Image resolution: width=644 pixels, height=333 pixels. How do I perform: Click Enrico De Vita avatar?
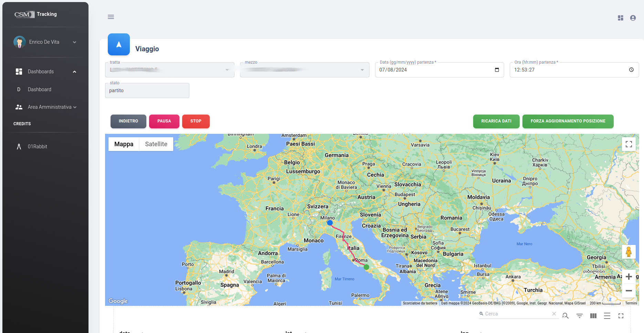click(x=20, y=42)
